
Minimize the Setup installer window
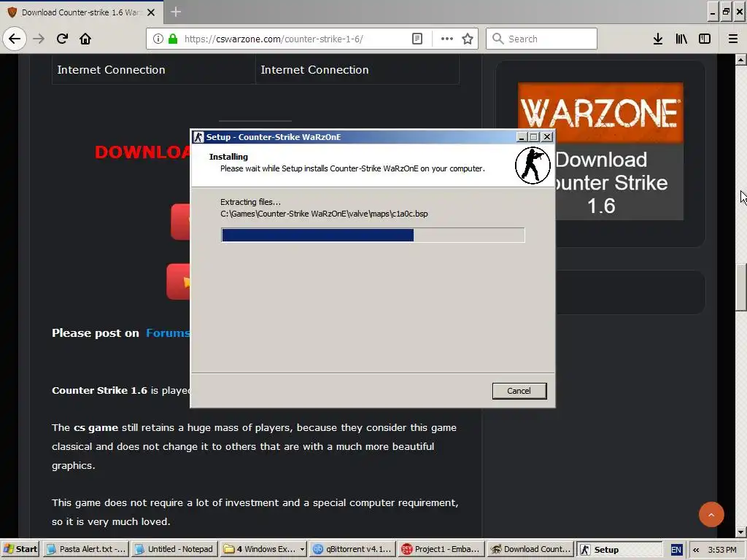click(522, 137)
